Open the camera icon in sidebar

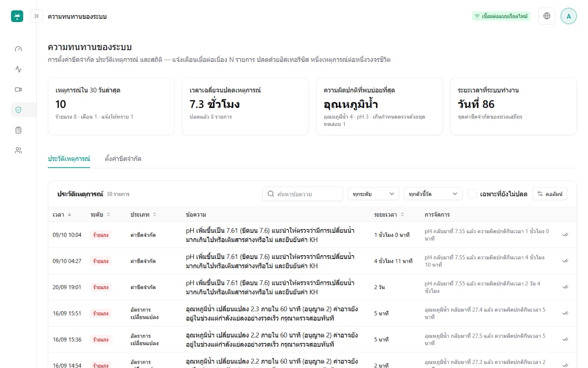pos(18,89)
